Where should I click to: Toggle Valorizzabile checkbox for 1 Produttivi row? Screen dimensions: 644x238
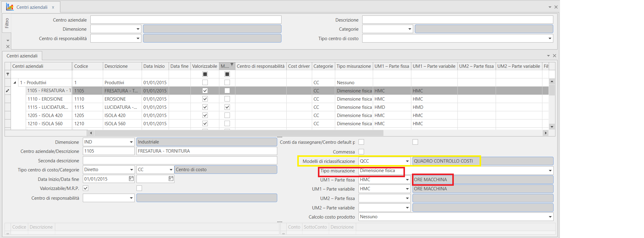coord(205,82)
